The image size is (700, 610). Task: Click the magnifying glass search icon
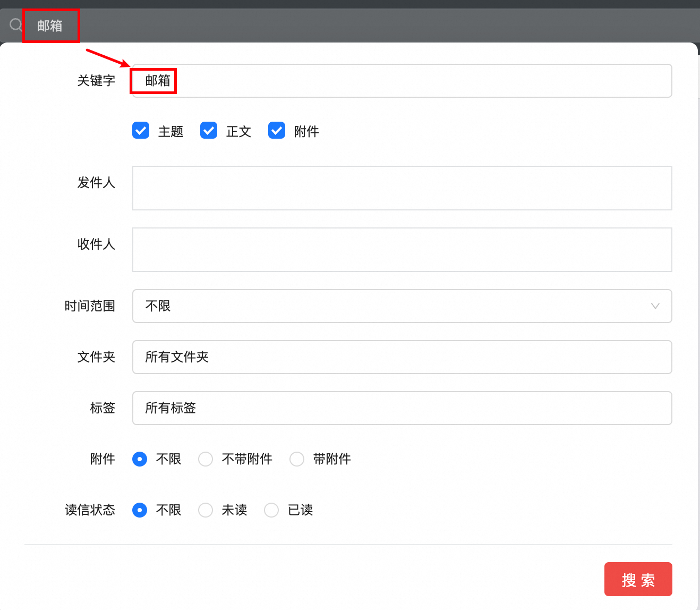pyautogui.click(x=14, y=25)
